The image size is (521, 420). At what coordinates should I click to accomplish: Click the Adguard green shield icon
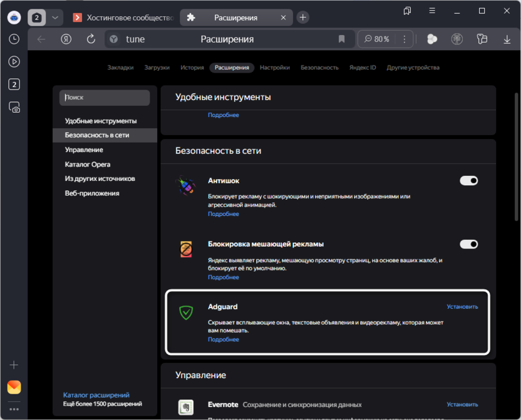(x=186, y=312)
